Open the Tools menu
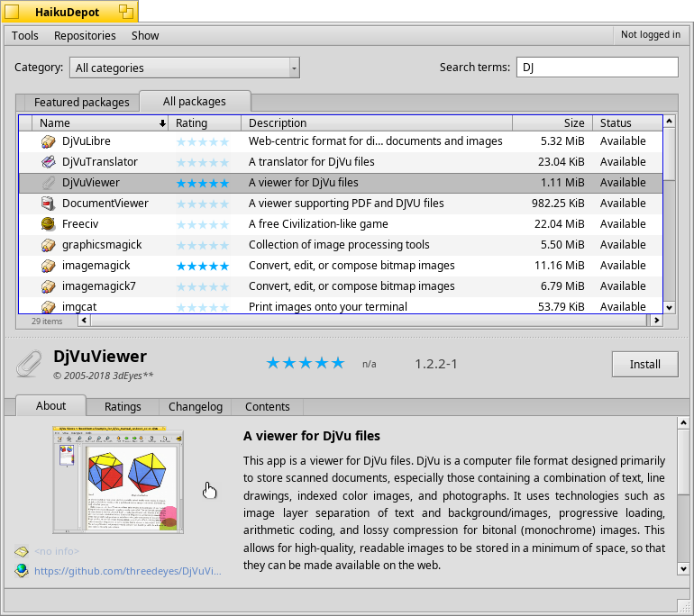 pos(25,35)
